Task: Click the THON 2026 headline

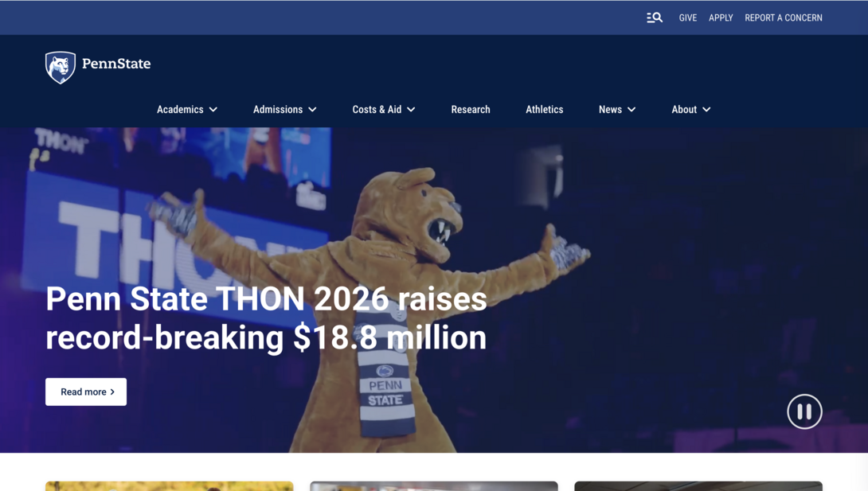Action: click(x=266, y=318)
